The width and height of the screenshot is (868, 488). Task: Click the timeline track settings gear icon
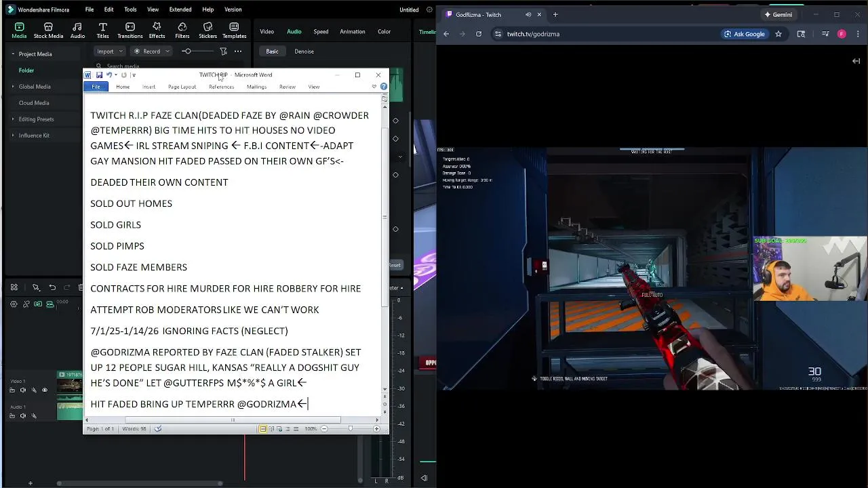[14, 304]
